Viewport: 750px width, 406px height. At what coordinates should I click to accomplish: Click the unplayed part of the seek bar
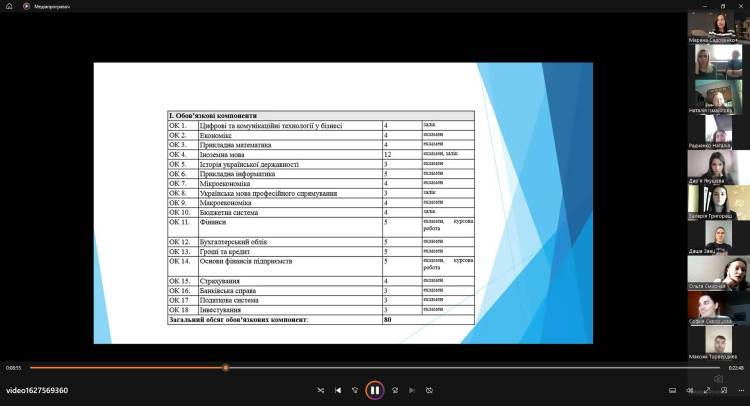pos(450,368)
